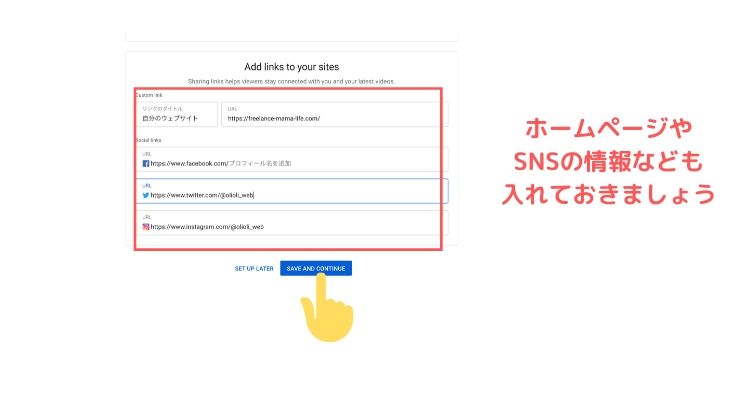Click the 'Custom link' section label
750x400 pixels.
point(149,95)
